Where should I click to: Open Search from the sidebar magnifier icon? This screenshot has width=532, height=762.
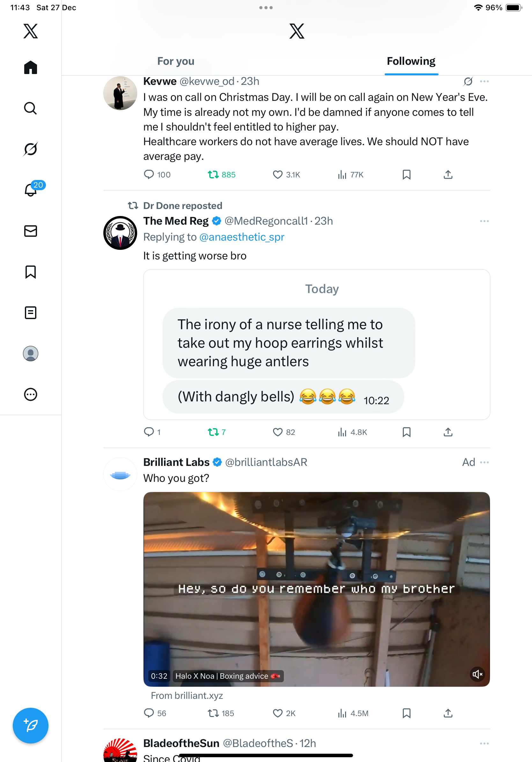click(x=31, y=108)
